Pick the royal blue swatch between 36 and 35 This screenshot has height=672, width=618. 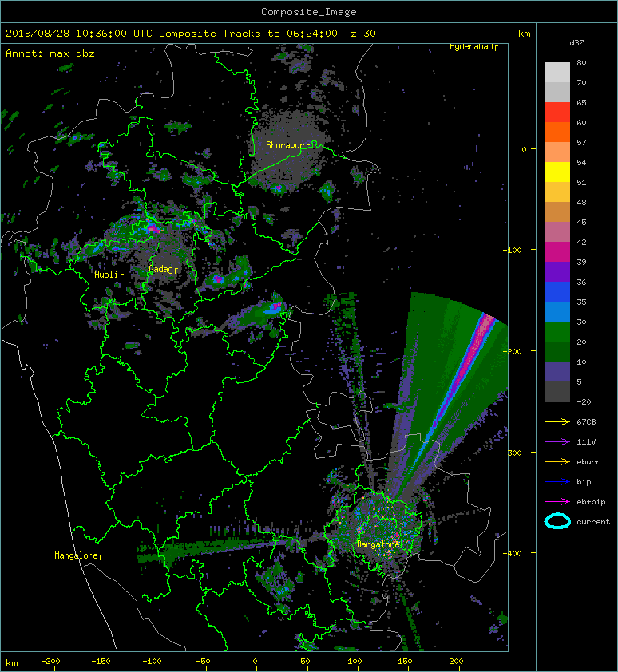557,292
